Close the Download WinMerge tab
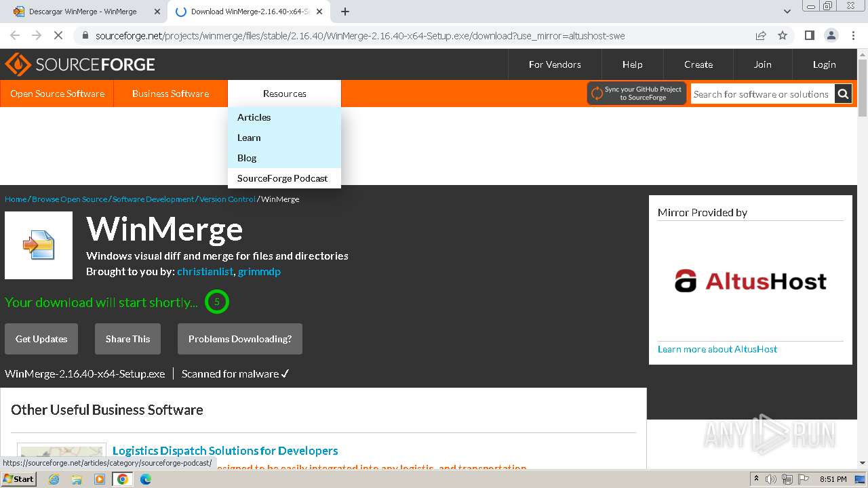868x488 pixels. 319,12
